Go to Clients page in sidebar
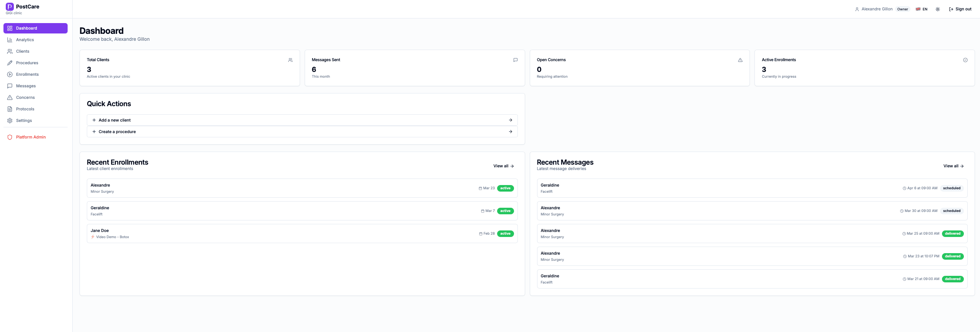 [35, 51]
